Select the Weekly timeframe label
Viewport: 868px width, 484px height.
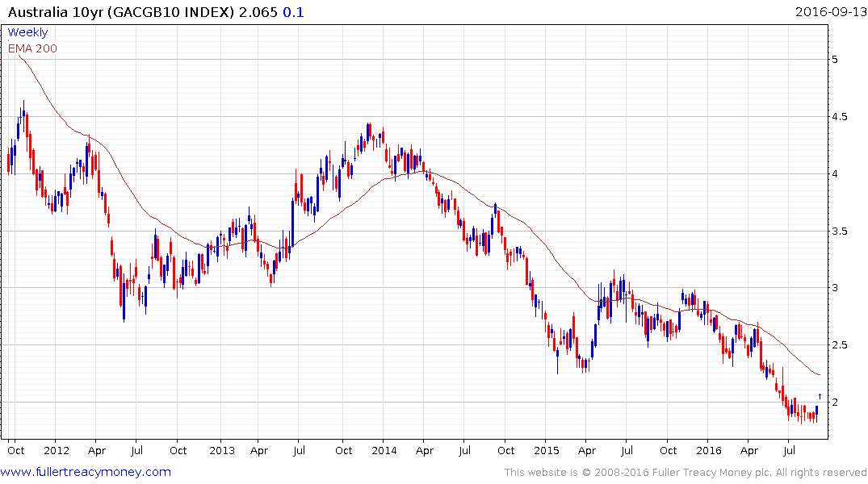pos(27,32)
